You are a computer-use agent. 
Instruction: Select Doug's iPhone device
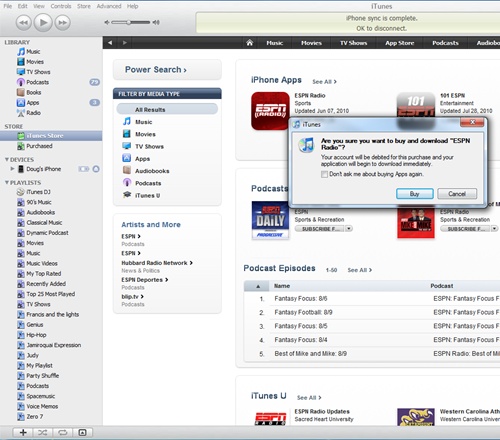(x=44, y=169)
